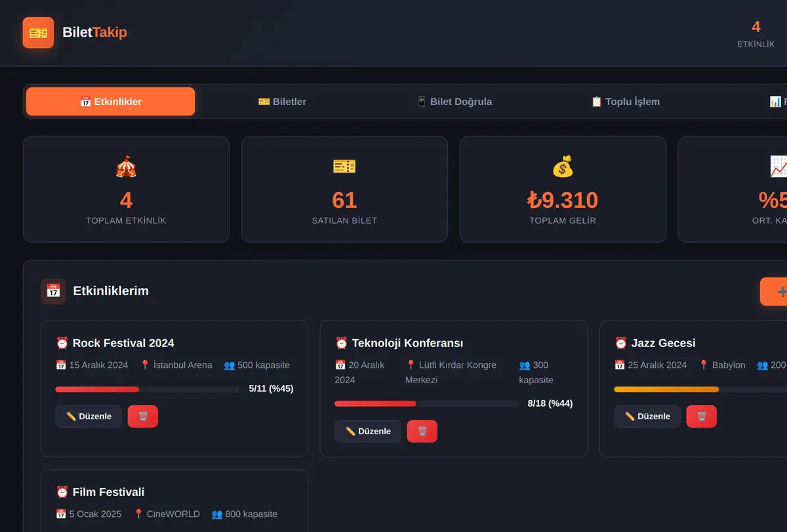Viewport: 787px width, 532px height.
Task: Click the calendar icon beside 20 Aralık 2024
Action: coord(340,365)
